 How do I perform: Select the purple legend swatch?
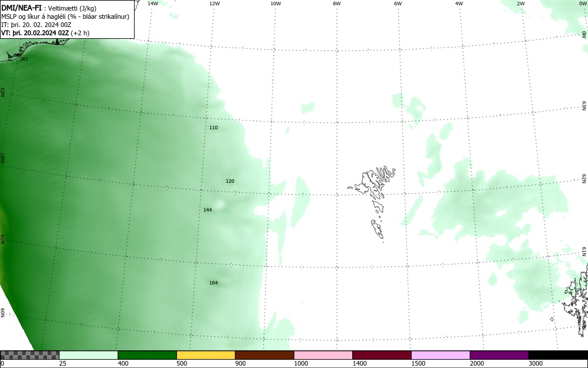(x=499, y=355)
